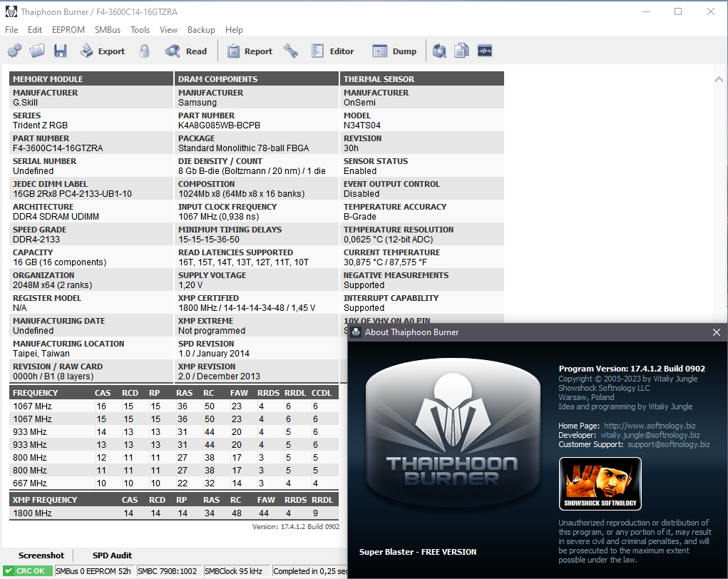Open settings with the gears toolbar icon
The height and width of the screenshot is (579, 728).
(x=14, y=51)
